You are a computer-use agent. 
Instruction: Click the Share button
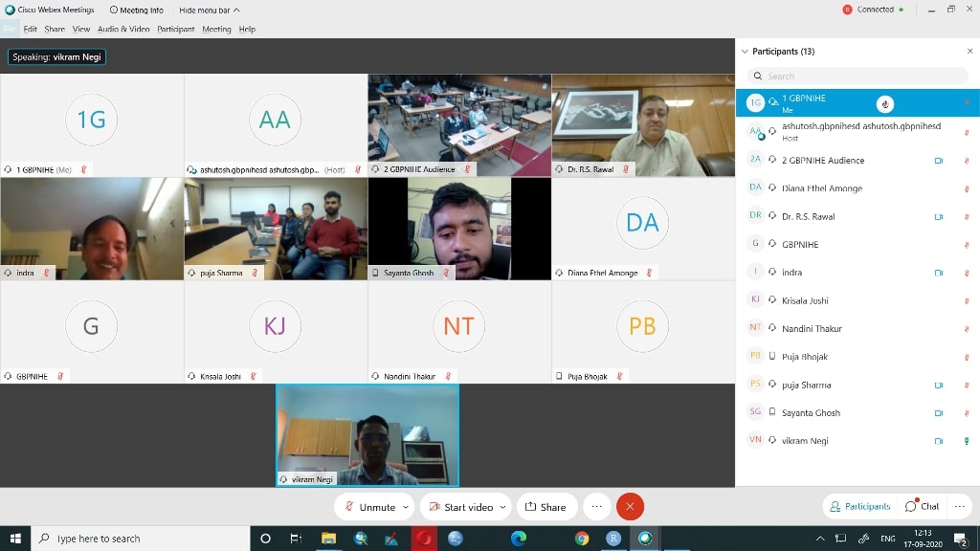[x=545, y=507]
